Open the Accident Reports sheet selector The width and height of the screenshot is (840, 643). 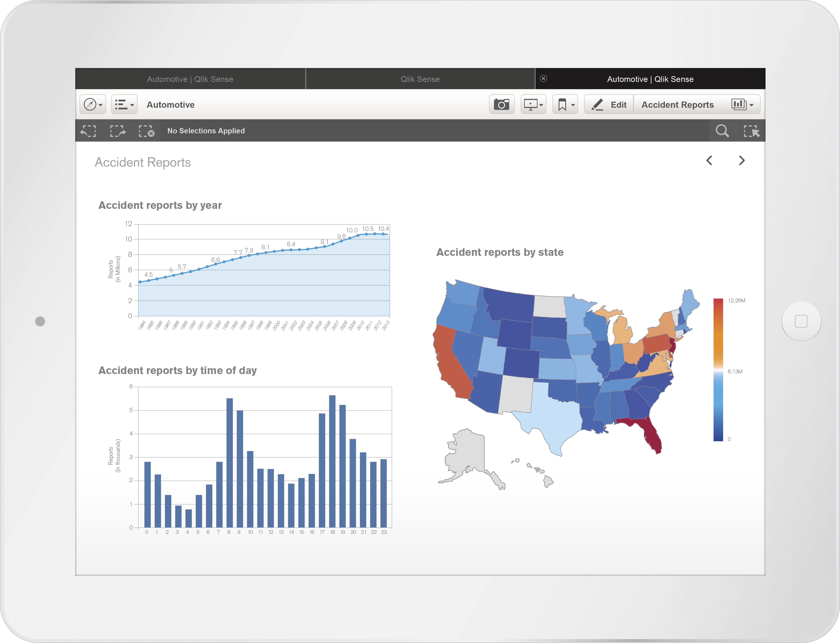point(677,104)
